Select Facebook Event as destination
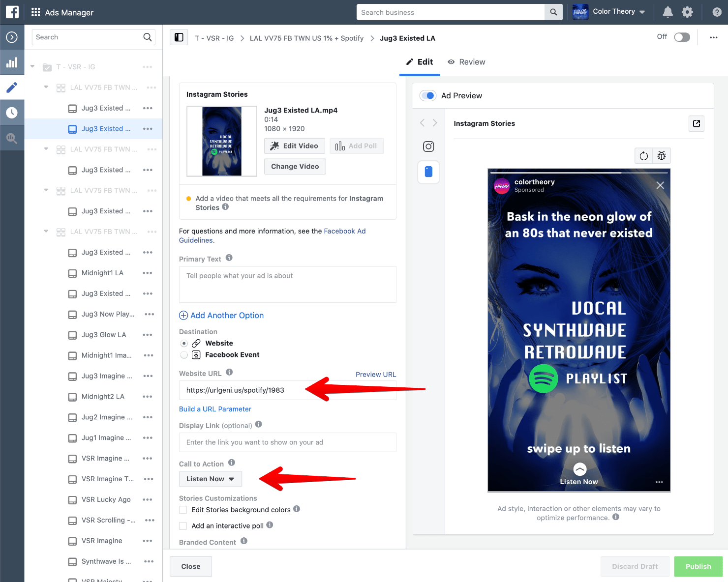 pos(184,354)
